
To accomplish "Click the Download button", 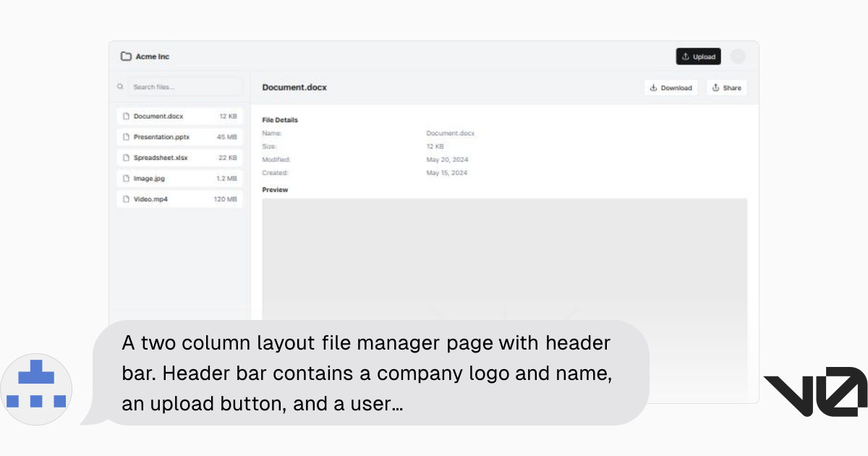I will [671, 88].
